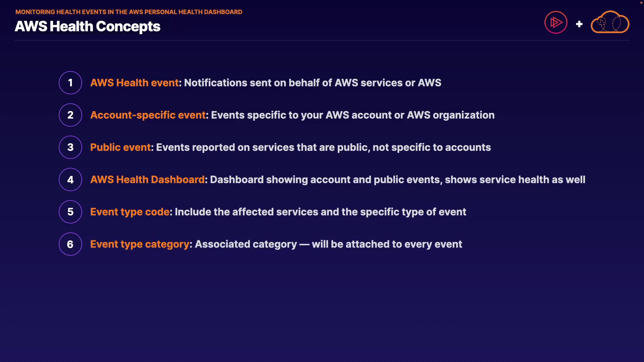Click the plus sign between logos

pyautogui.click(x=579, y=24)
